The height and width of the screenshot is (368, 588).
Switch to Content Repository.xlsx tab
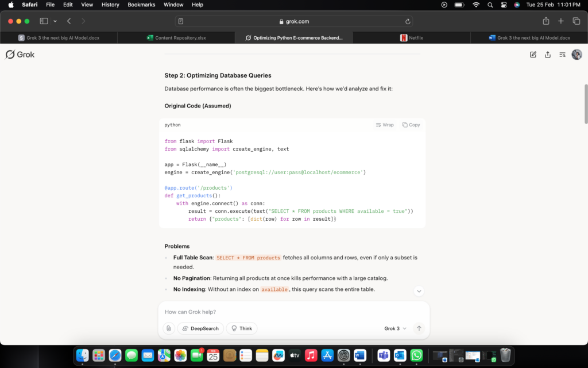pyautogui.click(x=176, y=38)
